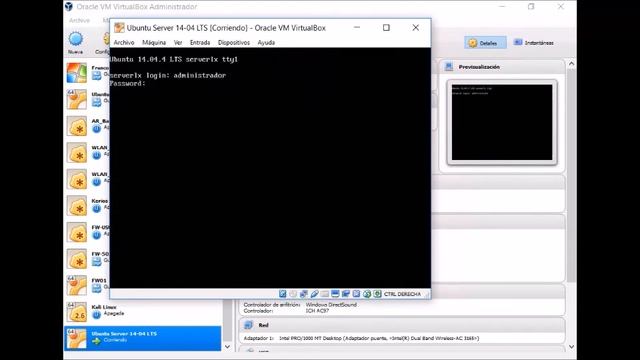
Task: Click the AR_Ba virtual machine icon
Action: [x=77, y=126]
